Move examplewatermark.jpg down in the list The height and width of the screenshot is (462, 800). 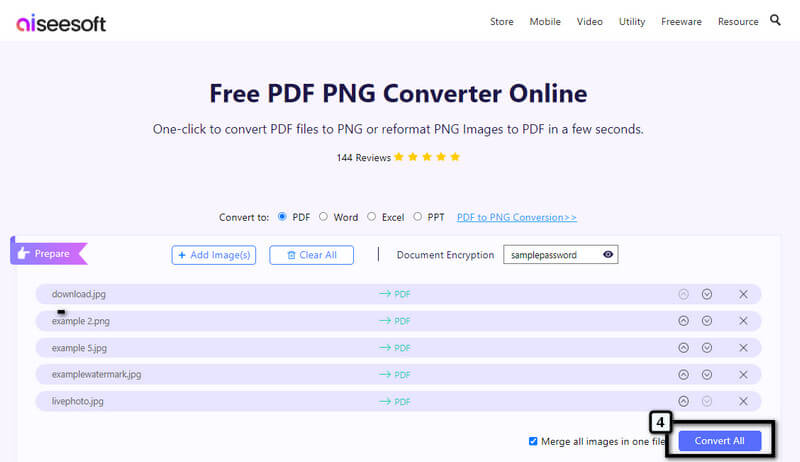point(707,375)
